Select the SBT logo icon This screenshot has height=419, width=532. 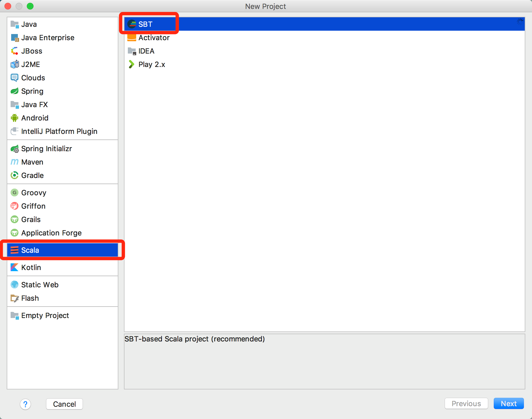(132, 24)
